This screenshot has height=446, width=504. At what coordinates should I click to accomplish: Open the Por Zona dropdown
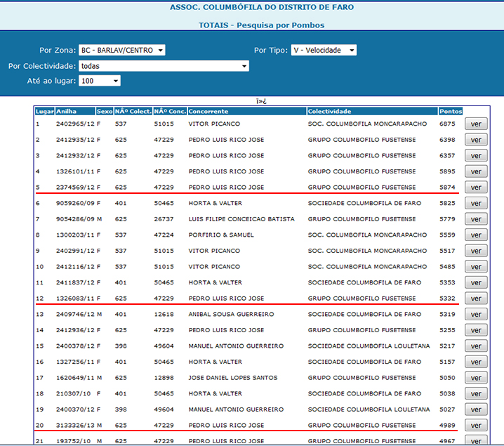pos(121,51)
